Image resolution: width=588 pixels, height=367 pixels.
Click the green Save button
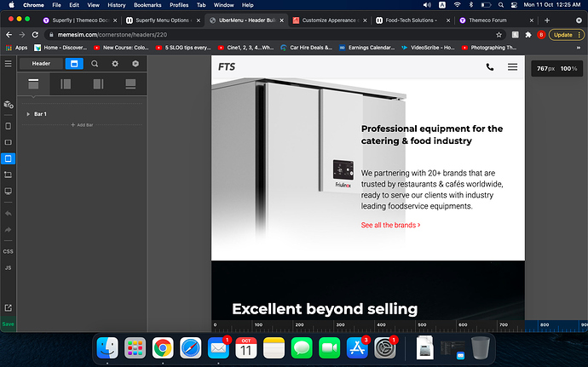click(x=8, y=324)
